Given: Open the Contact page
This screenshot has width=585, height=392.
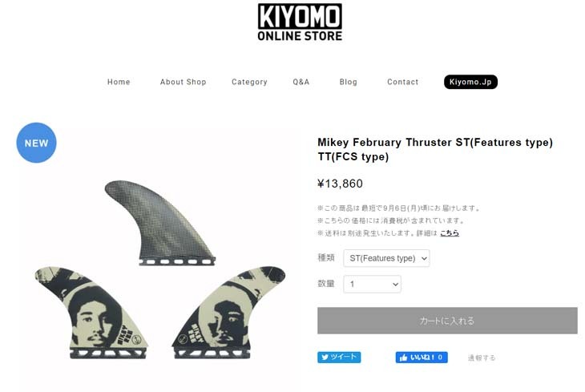Looking at the screenshot, I should click(403, 82).
